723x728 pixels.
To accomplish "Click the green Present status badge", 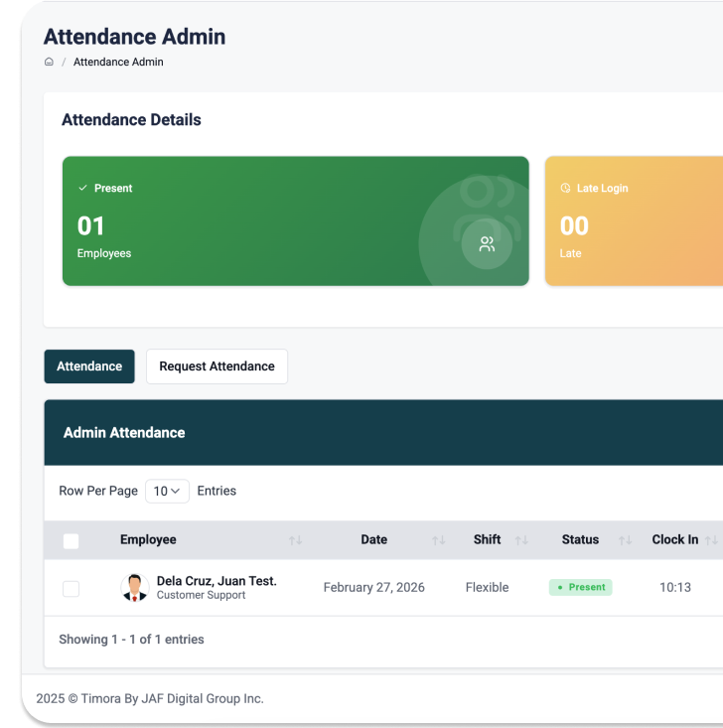I will point(580,587).
